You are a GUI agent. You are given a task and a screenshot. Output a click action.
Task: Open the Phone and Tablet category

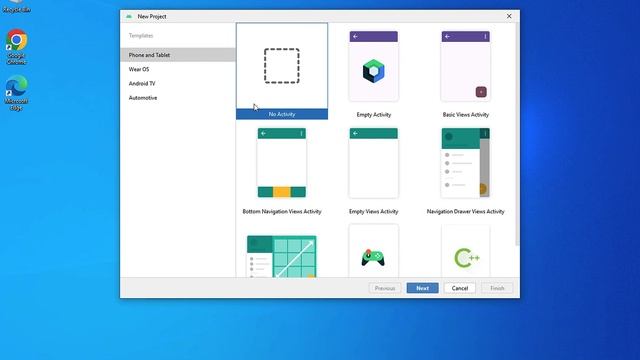178,55
